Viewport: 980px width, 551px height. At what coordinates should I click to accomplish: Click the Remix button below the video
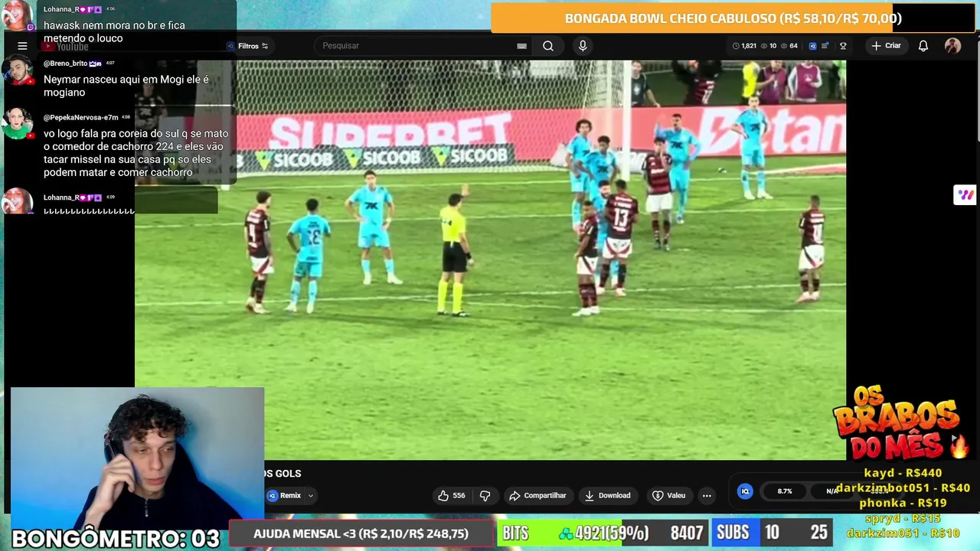(285, 495)
